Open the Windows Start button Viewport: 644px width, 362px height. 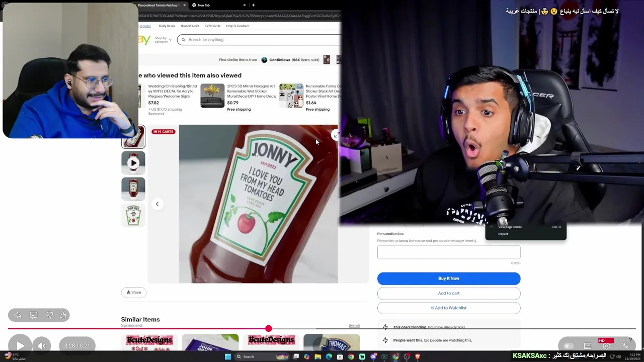pyautogui.click(x=228, y=356)
